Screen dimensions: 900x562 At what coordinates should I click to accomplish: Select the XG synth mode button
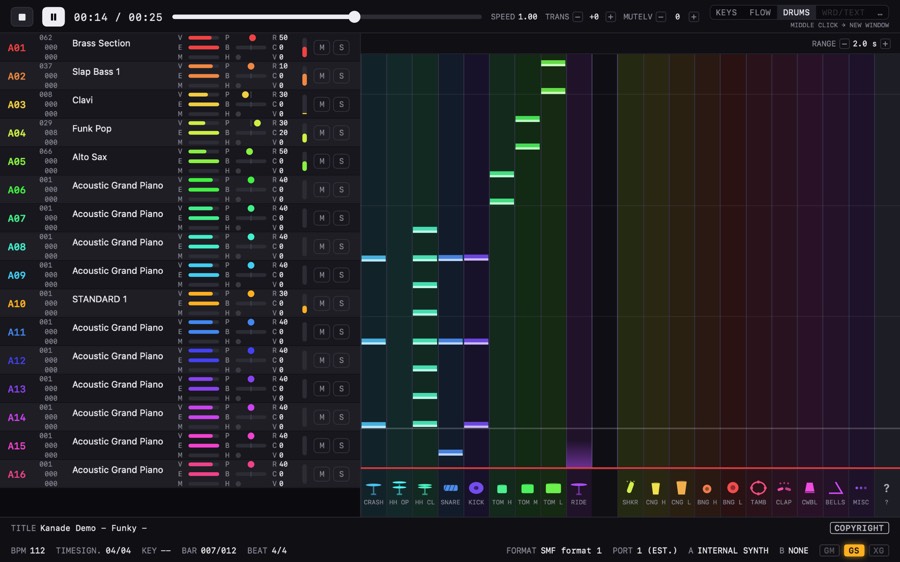tap(878, 551)
